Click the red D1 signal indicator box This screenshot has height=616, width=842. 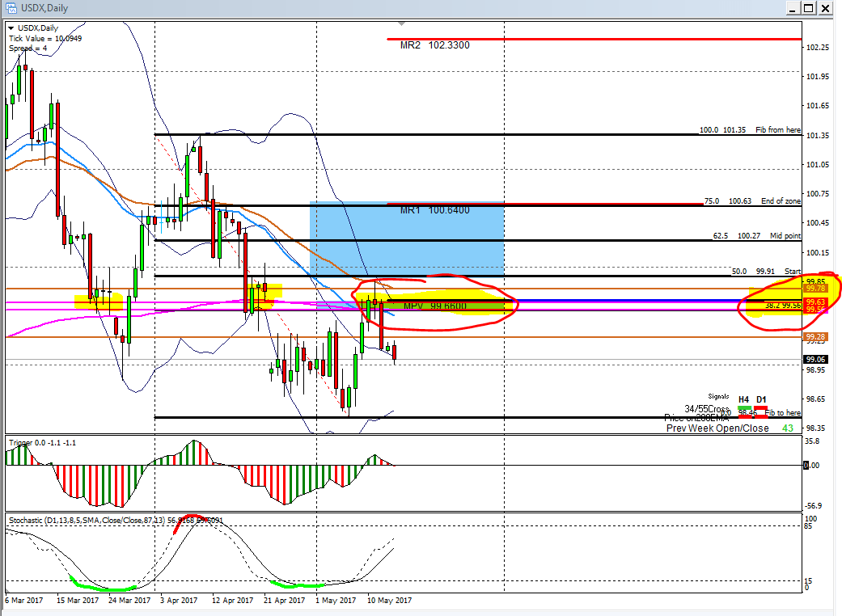761,408
